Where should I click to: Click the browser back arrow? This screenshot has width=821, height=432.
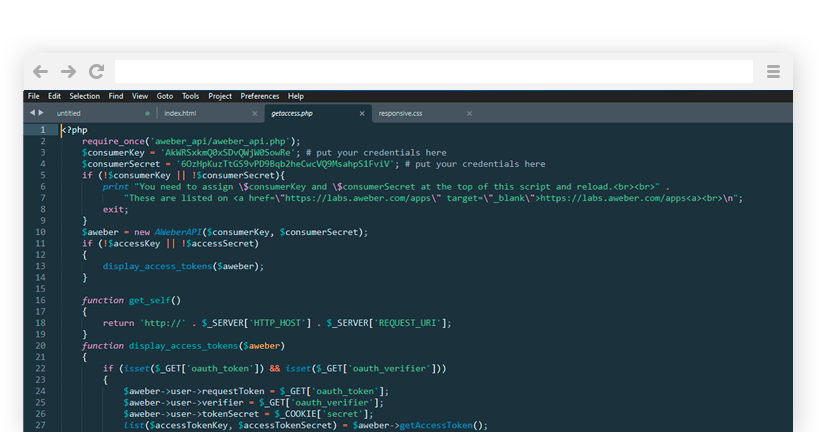(x=40, y=72)
